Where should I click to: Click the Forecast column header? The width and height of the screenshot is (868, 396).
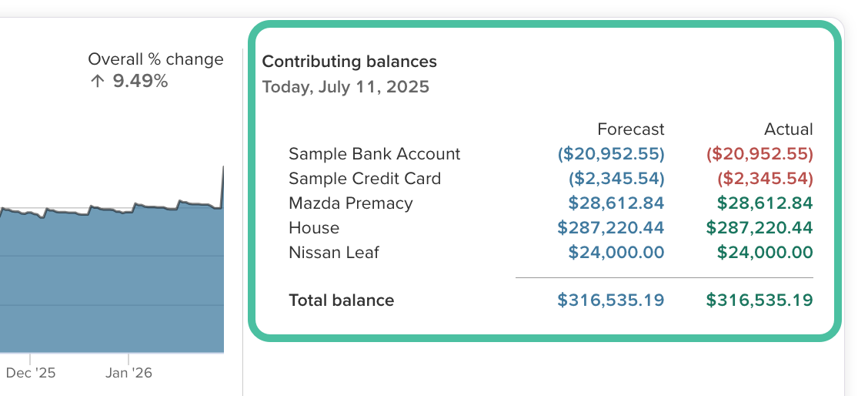(x=630, y=129)
